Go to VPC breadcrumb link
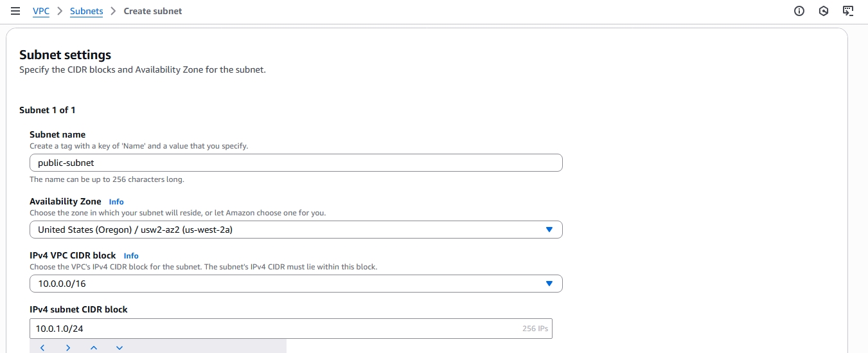The height and width of the screenshot is (353, 868). coord(41,11)
